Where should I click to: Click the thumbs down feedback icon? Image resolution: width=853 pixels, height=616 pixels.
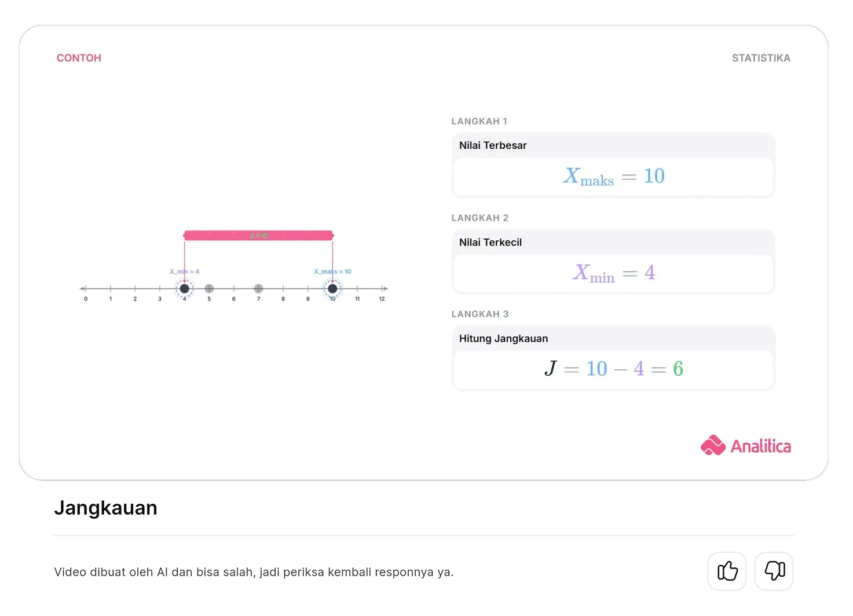774,571
